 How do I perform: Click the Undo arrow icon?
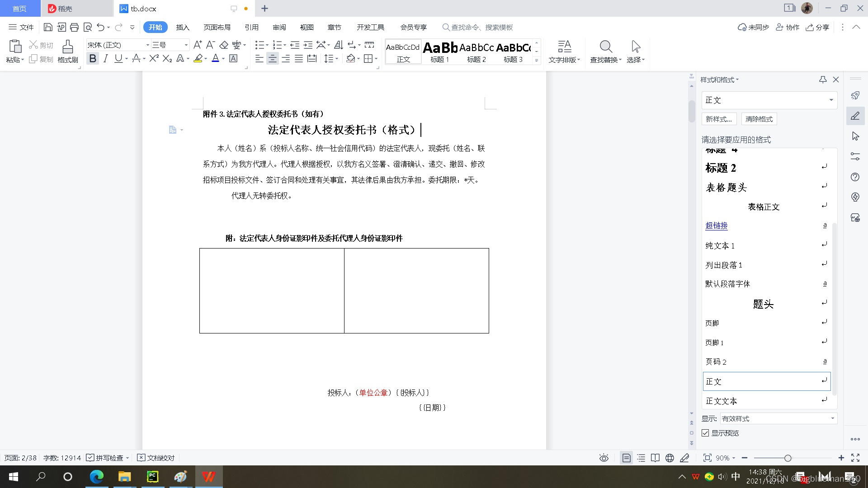click(x=100, y=27)
